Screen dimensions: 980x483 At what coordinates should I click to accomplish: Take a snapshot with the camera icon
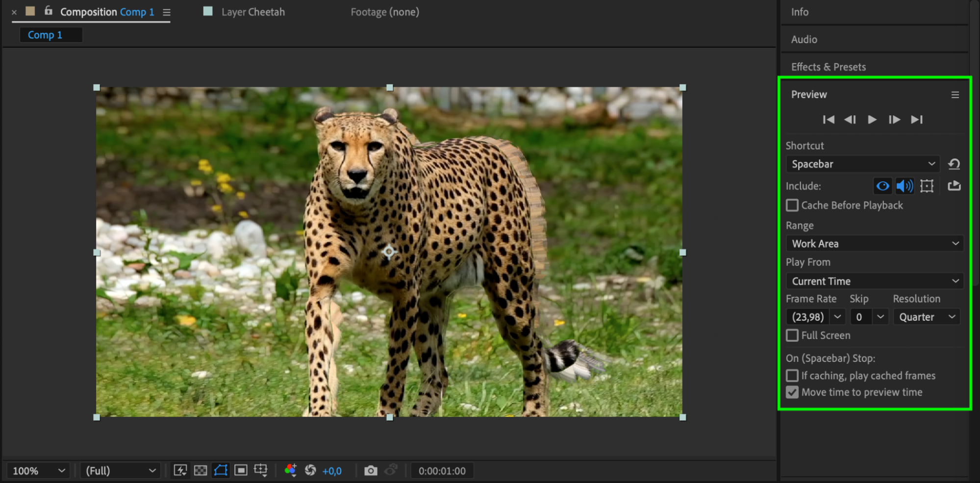pyautogui.click(x=371, y=471)
